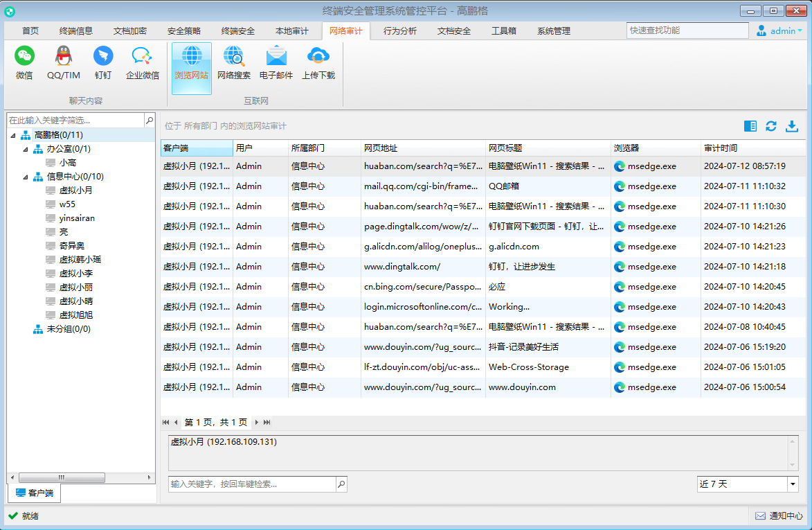
Task: Toggle the column layout icon
Action: (750, 126)
